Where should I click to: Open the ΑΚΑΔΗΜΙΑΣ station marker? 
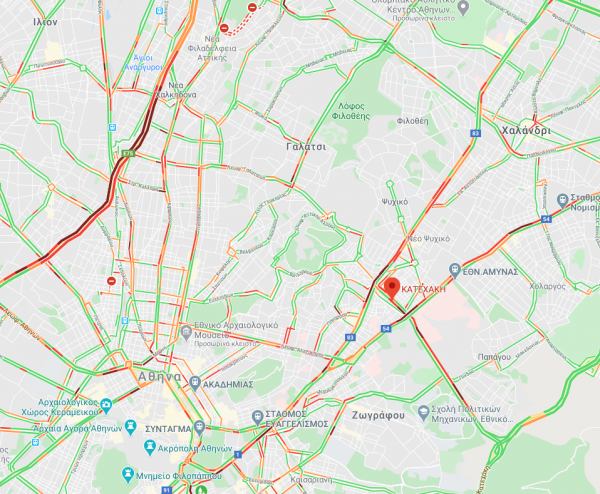[195, 383]
